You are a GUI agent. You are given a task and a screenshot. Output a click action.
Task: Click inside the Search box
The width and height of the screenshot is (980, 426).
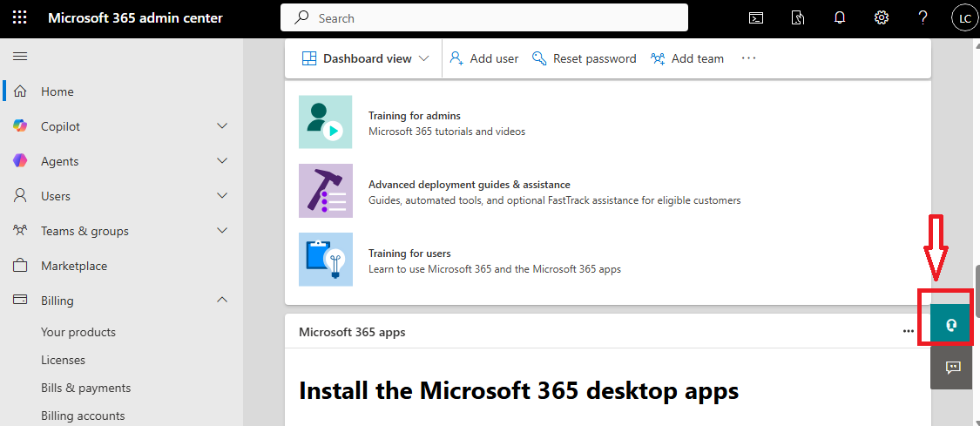point(484,18)
